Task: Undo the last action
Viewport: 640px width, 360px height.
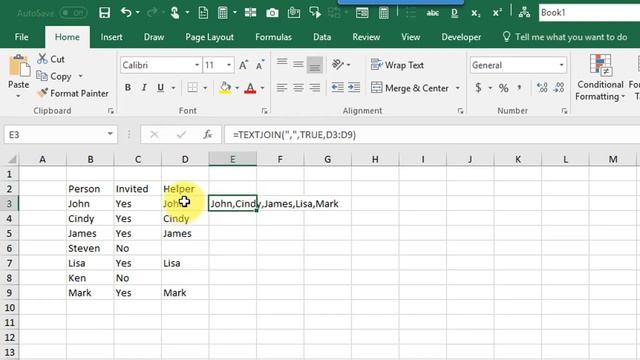Action: point(126,13)
